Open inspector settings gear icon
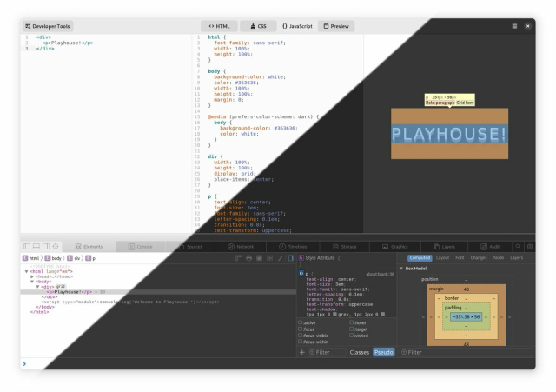This screenshot has height=392, width=556. coord(530,246)
